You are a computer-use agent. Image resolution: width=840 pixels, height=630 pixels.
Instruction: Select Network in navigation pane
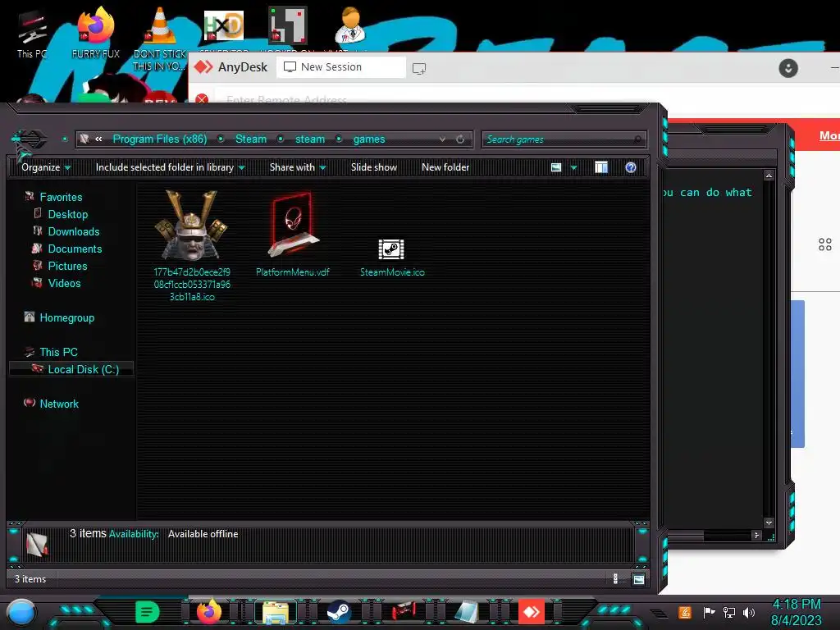coord(59,404)
